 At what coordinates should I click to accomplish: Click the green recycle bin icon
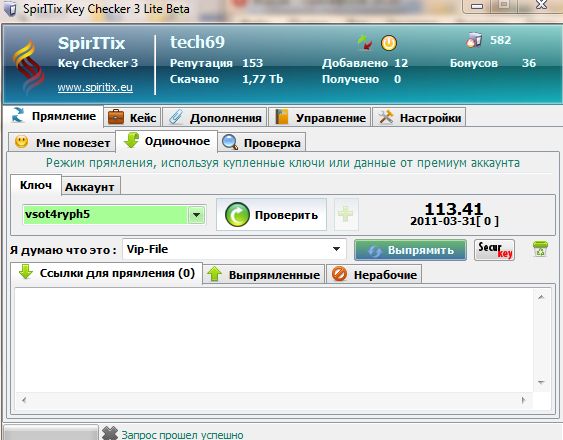(540, 249)
